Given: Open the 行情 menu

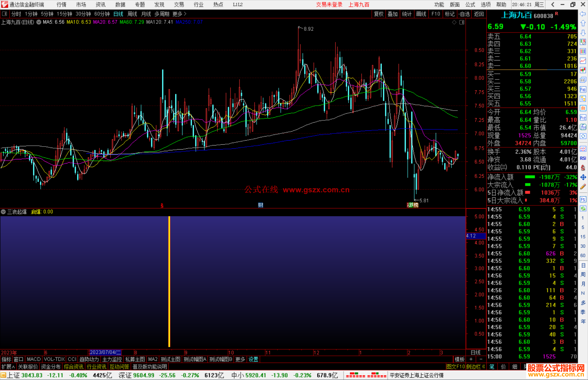Looking at the screenshot, I should click(61, 4).
